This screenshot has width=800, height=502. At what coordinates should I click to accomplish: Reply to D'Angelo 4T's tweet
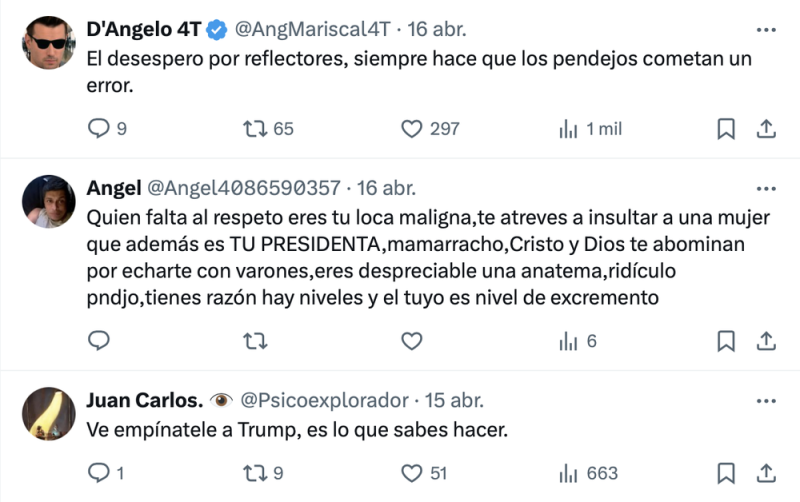pyautogui.click(x=99, y=128)
